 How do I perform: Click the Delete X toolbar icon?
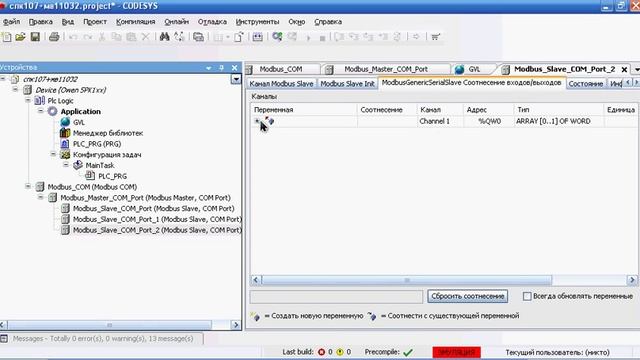click(145, 37)
